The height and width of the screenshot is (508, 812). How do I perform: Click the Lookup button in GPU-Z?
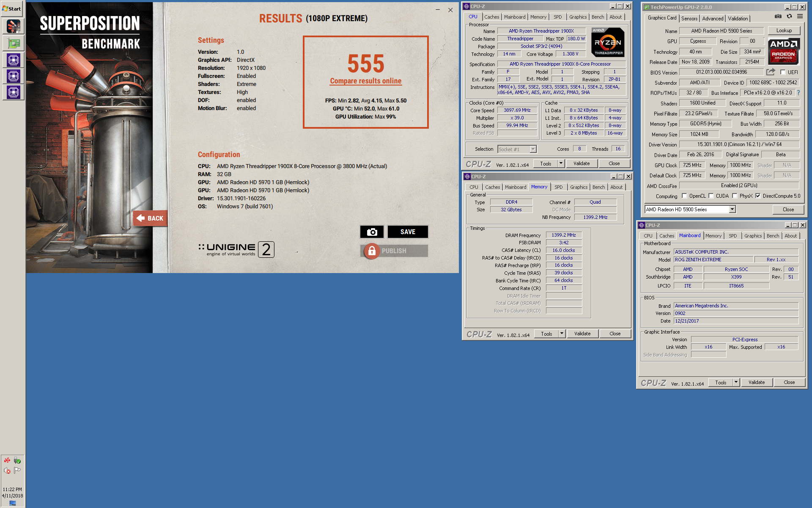click(784, 30)
